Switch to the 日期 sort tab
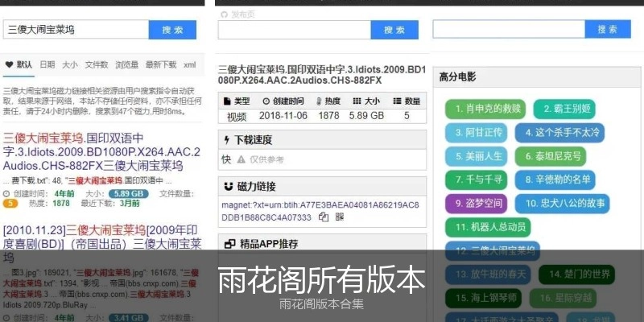Screen dimensions: 644x322 tap(47, 64)
